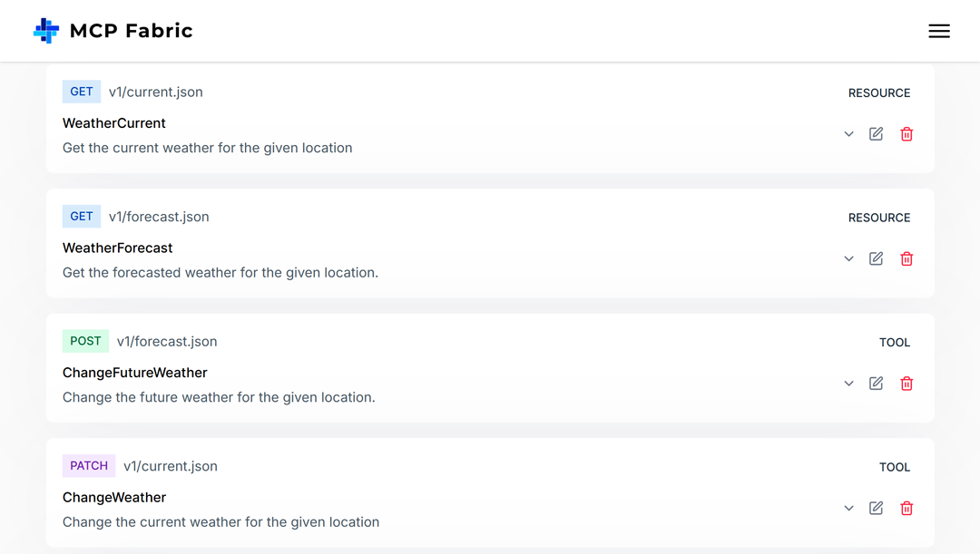Click the PATCH badge on ChangeWeather

click(88, 465)
